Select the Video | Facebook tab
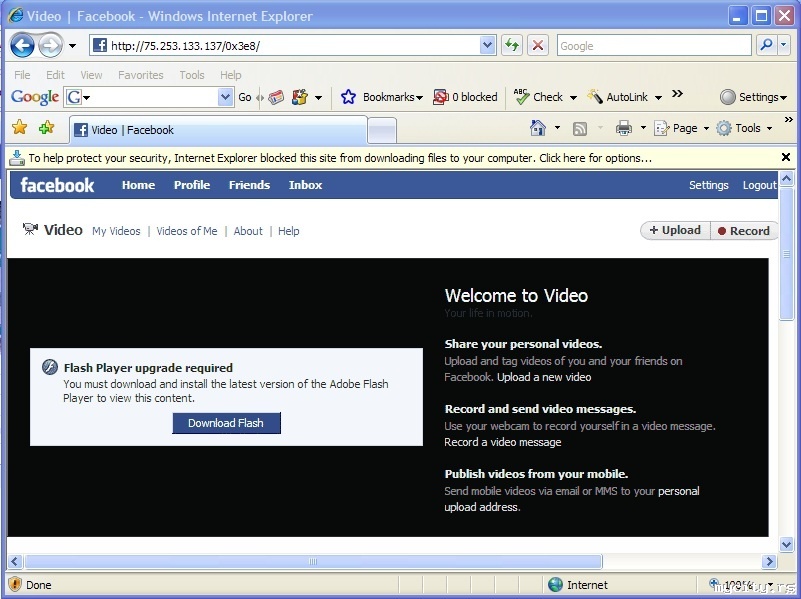The height and width of the screenshot is (599, 801). [x=218, y=130]
